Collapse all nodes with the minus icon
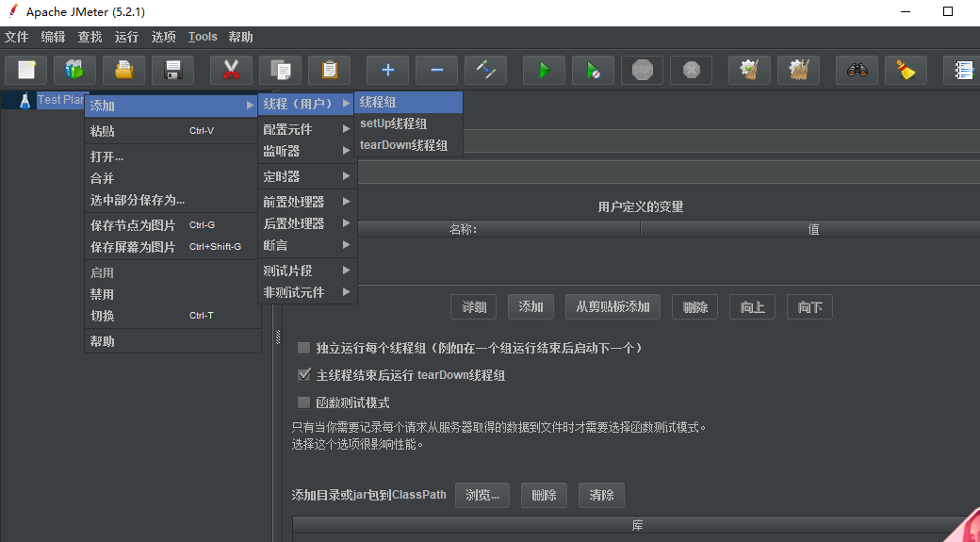The height and width of the screenshot is (542, 980). pos(437,70)
